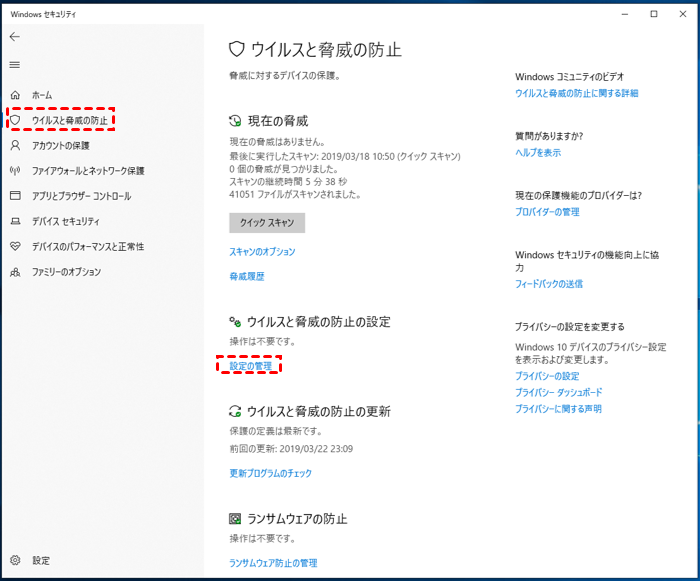The image size is (700, 581).
Task: Open プライバシーの設定 link
Action: (547, 376)
